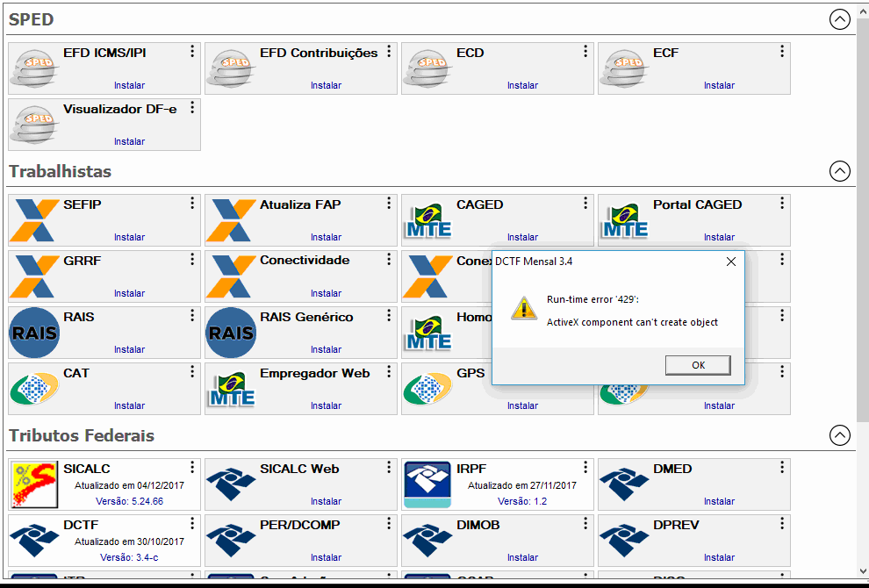Open the SEFIP three-dot menu

[192, 204]
